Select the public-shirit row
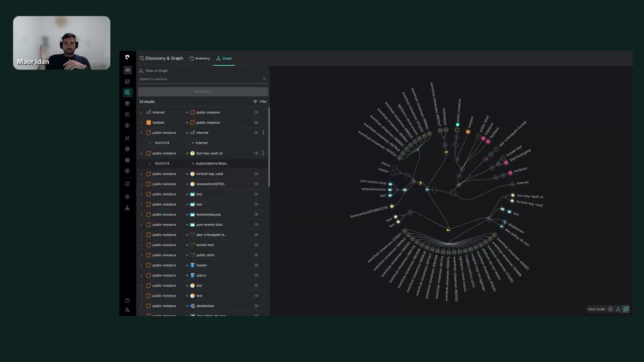Viewport: 644px width, 362px height. pos(203,255)
